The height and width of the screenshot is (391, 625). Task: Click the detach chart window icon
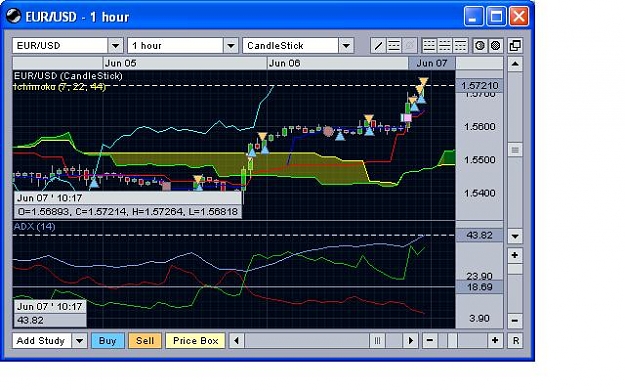click(x=515, y=46)
